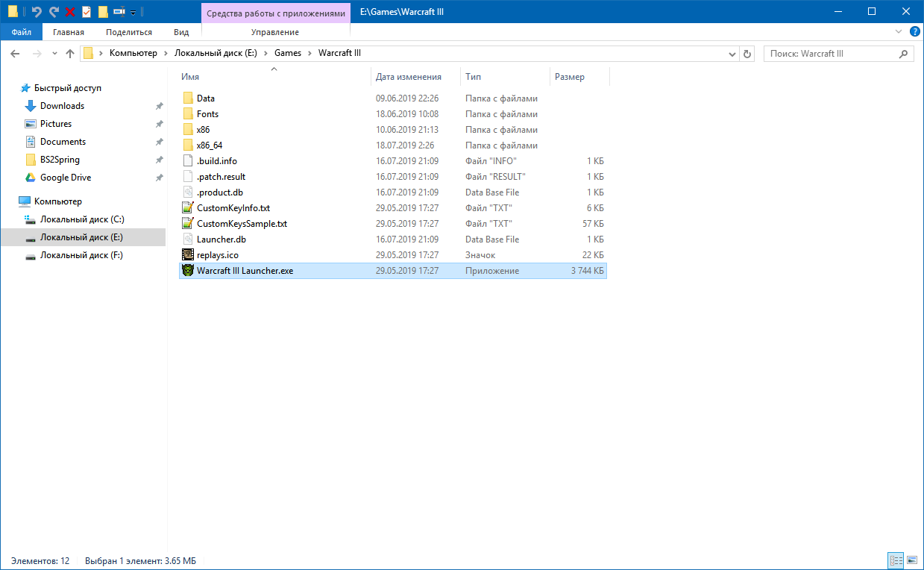The width and height of the screenshot is (924, 570).
Task: Open Локальный диск (C:) in the sidebar
Action: [82, 219]
